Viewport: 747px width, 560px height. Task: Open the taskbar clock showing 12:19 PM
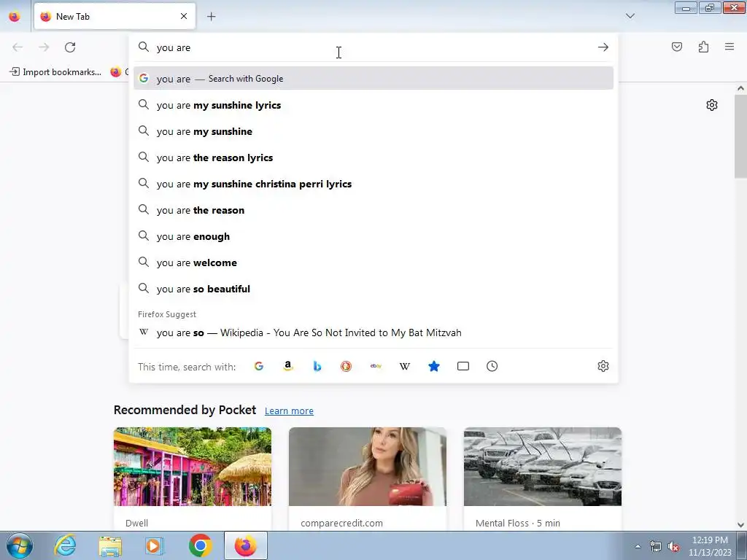coord(710,546)
